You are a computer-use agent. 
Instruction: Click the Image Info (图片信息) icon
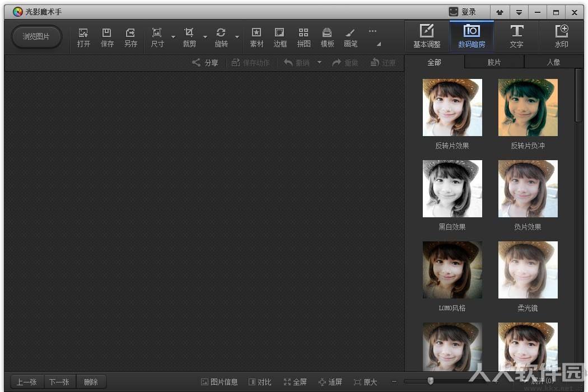[x=204, y=382]
